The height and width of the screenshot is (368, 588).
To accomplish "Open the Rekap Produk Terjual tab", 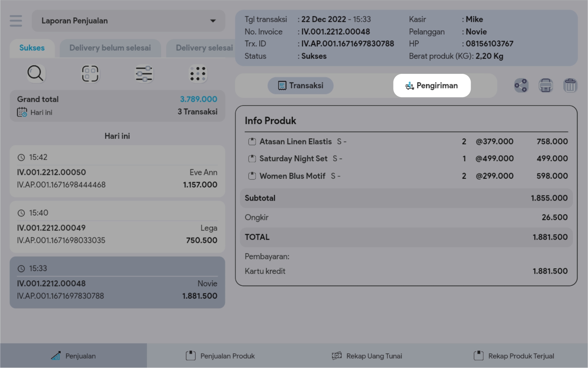I will click(x=514, y=356).
